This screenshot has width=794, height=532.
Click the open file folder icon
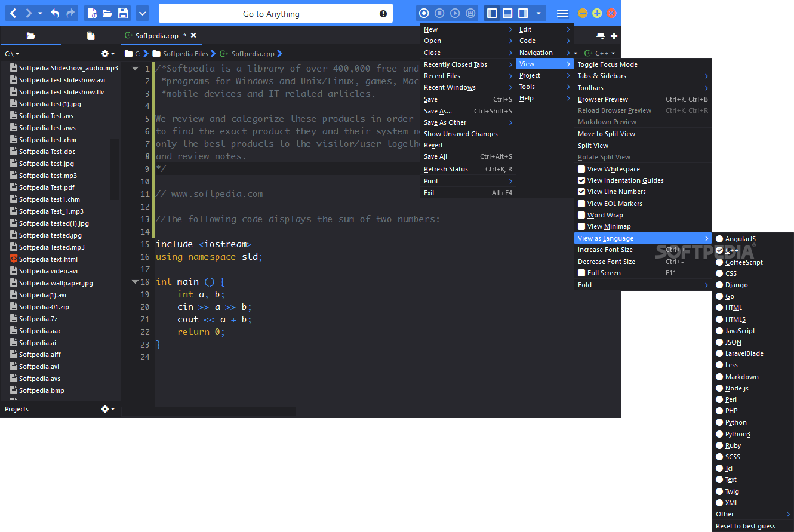pos(107,13)
